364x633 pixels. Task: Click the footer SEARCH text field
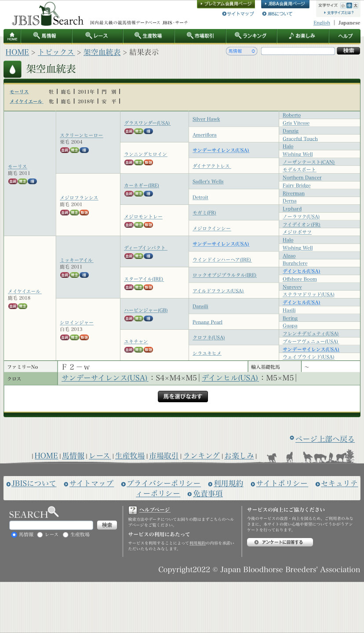pyautogui.click(x=51, y=525)
